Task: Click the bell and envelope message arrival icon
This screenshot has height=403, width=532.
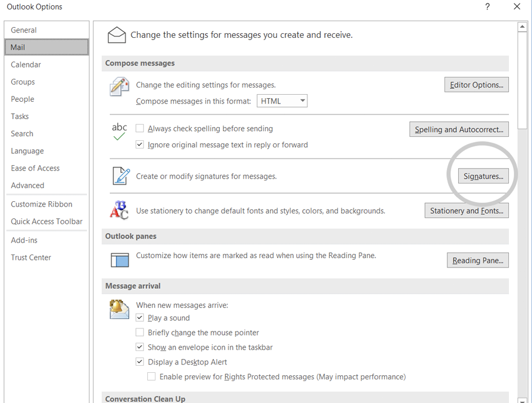Action: click(x=119, y=309)
